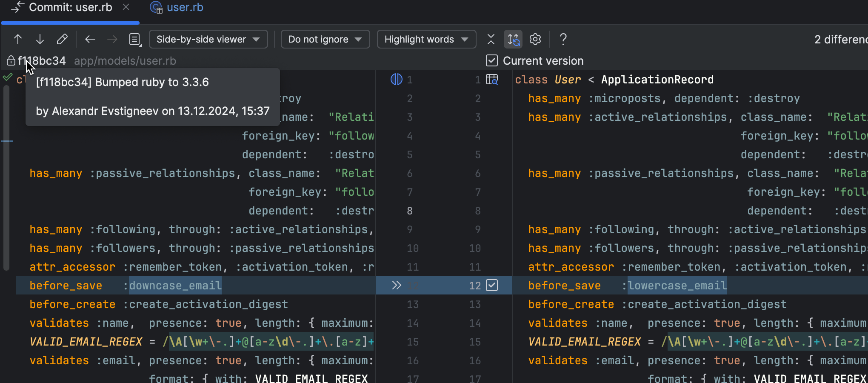Toggle synchronize scrolling button
The height and width of the screenshot is (383, 868).
click(514, 40)
